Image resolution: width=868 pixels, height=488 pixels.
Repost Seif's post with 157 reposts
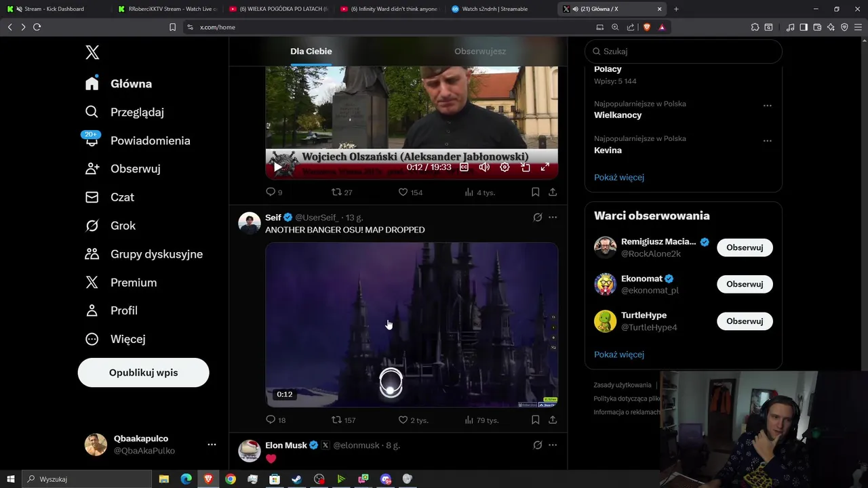(x=343, y=420)
